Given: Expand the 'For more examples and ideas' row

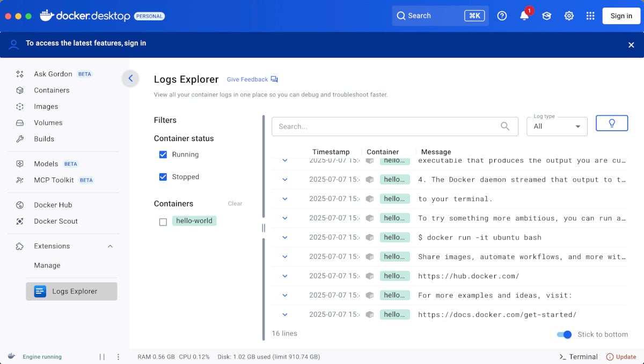Looking at the screenshot, I should pyautogui.click(x=285, y=295).
